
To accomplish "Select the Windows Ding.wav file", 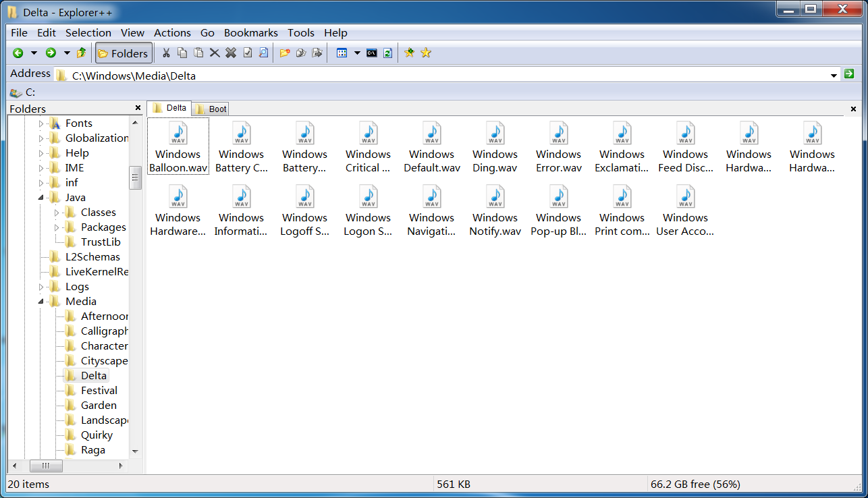I will click(495, 147).
